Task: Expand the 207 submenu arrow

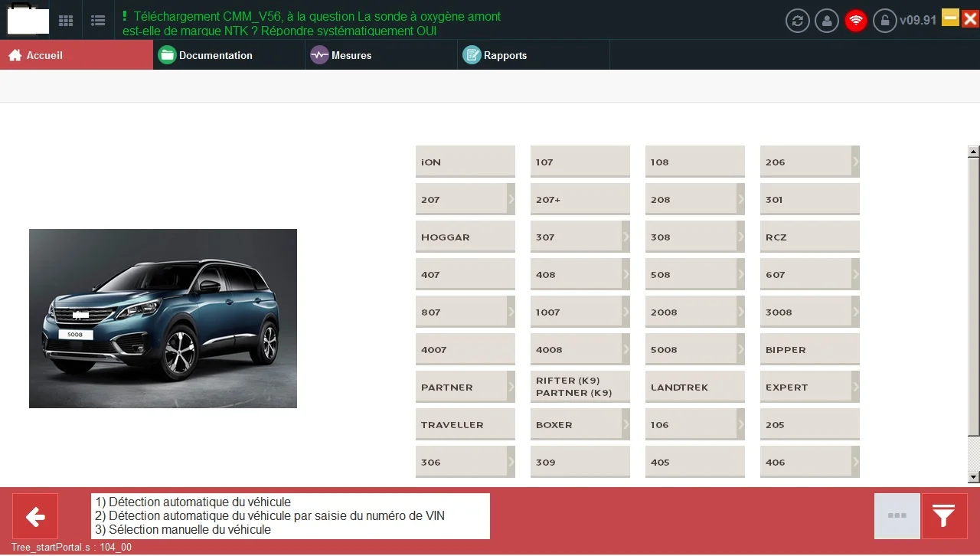Action: pos(511,199)
